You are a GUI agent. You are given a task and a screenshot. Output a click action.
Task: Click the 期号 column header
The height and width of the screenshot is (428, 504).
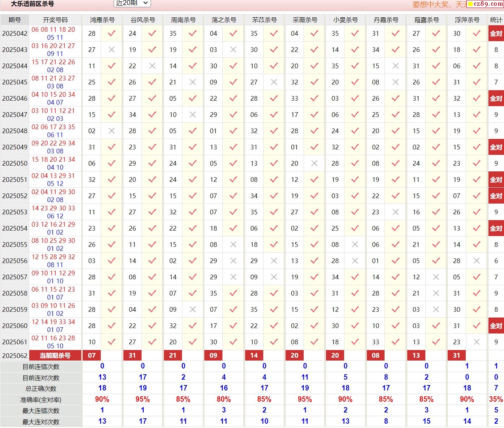tap(15, 20)
